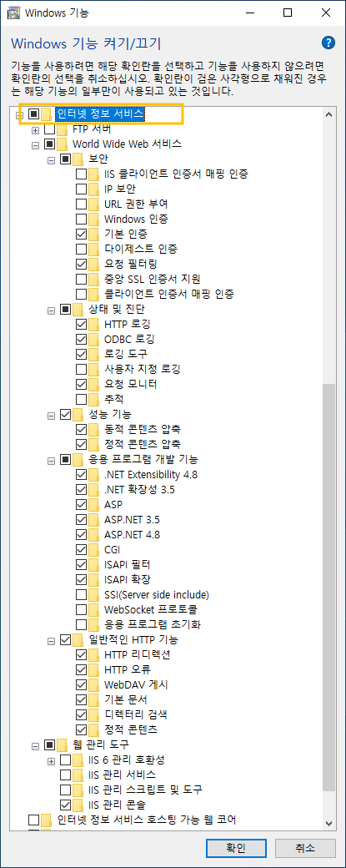346x868 pixels.
Task: Click the folder icon beside Windows 인증
Action: [x=95, y=220]
